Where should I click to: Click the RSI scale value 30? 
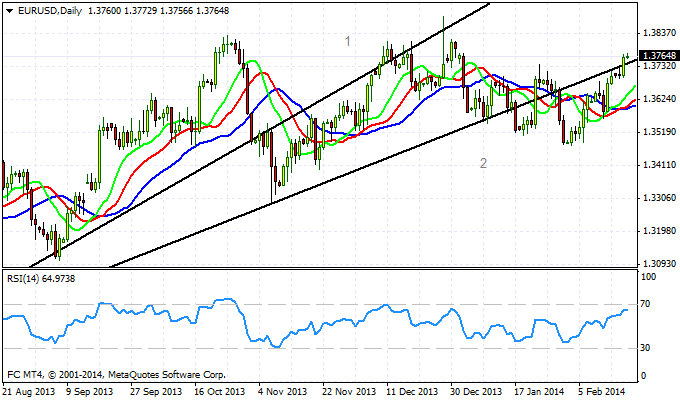click(645, 348)
